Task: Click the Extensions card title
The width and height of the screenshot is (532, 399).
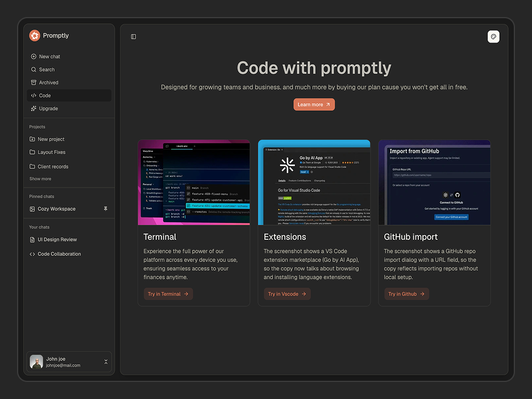Action: click(x=285, y=237)
